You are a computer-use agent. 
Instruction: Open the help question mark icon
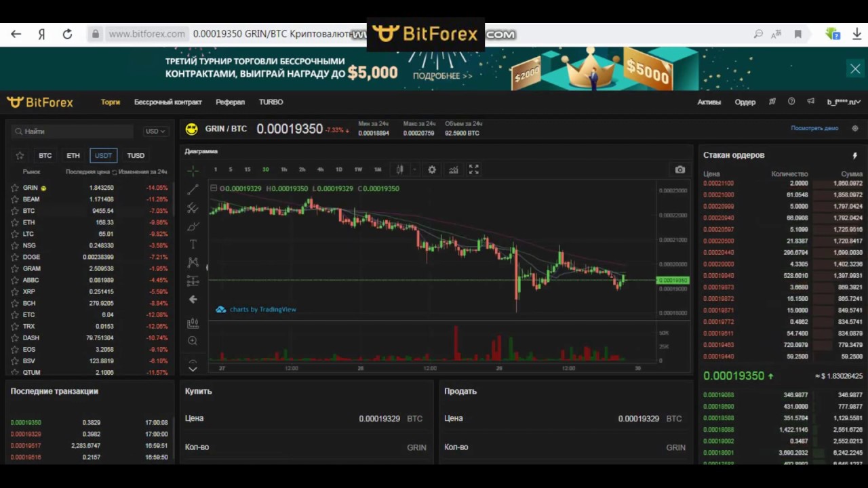pyautogui.click(x=791, y=102)
